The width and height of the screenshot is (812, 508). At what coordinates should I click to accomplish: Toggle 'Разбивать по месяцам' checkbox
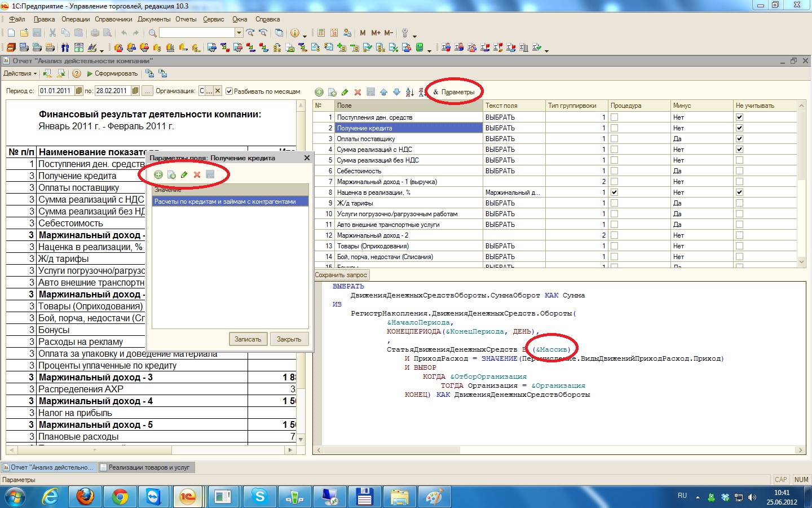229,91
